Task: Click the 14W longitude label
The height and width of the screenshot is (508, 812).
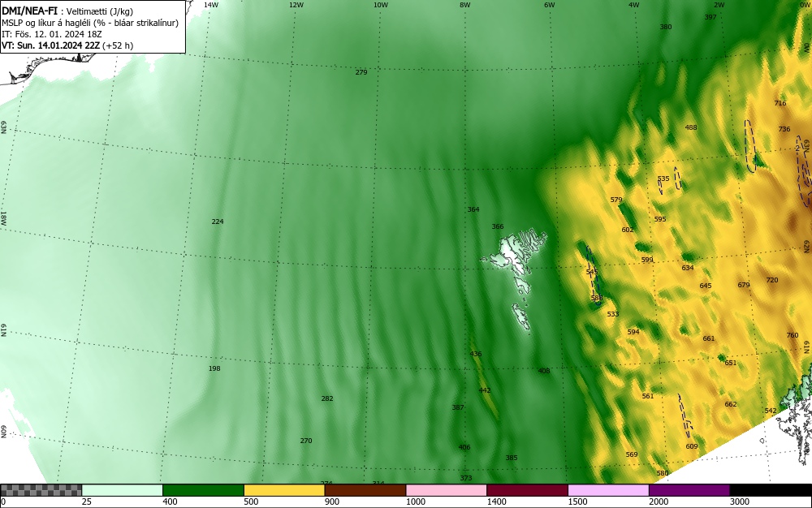Action: (211, 5)
